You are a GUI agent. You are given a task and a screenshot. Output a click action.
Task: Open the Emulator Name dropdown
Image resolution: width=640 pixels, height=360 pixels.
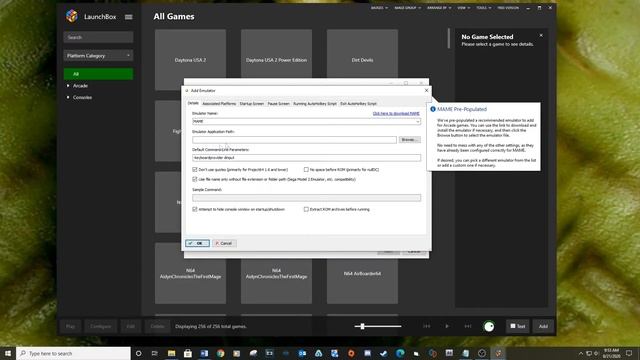click(418, 121)
